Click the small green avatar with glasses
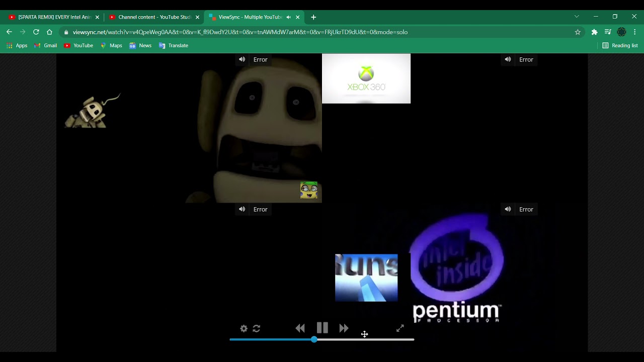Screen dimensions: 644x362 click(x=309, y=190)
